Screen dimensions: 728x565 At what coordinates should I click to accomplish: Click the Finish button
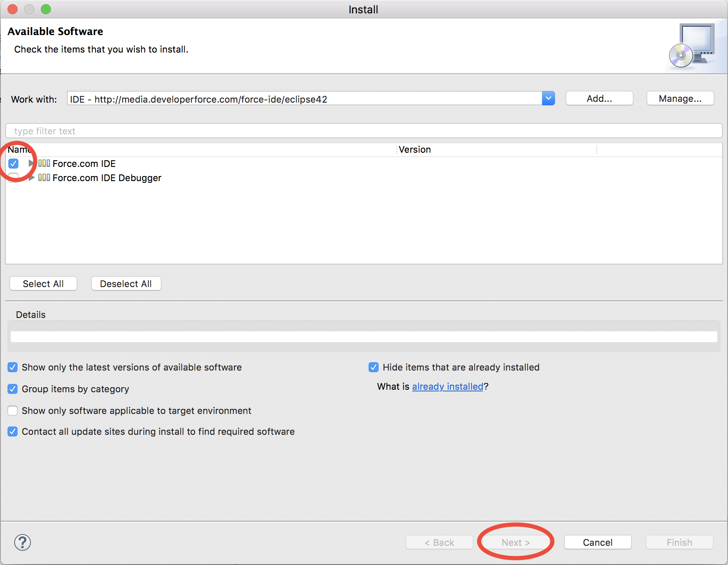click(x=679, y=542)
